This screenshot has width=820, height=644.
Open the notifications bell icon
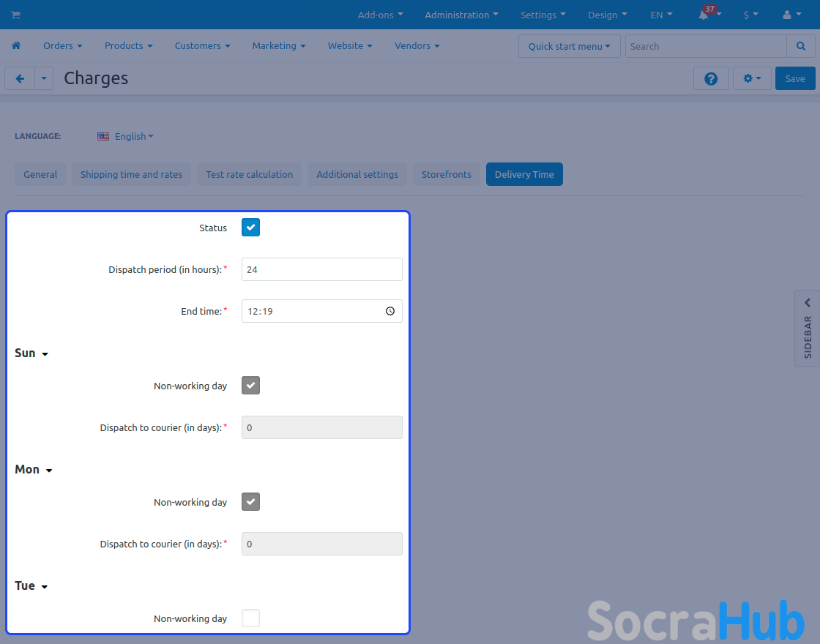coord(704,15)
